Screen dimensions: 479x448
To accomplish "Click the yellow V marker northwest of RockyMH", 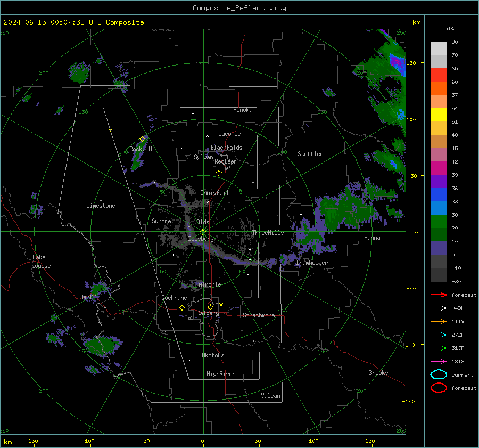I will [x=111, y=130].
